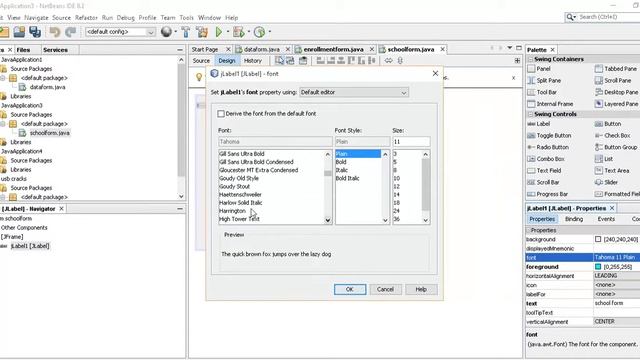640x360 pixels.
Task: Click the foreground cyan color swatch
Action: click(598, 267)
